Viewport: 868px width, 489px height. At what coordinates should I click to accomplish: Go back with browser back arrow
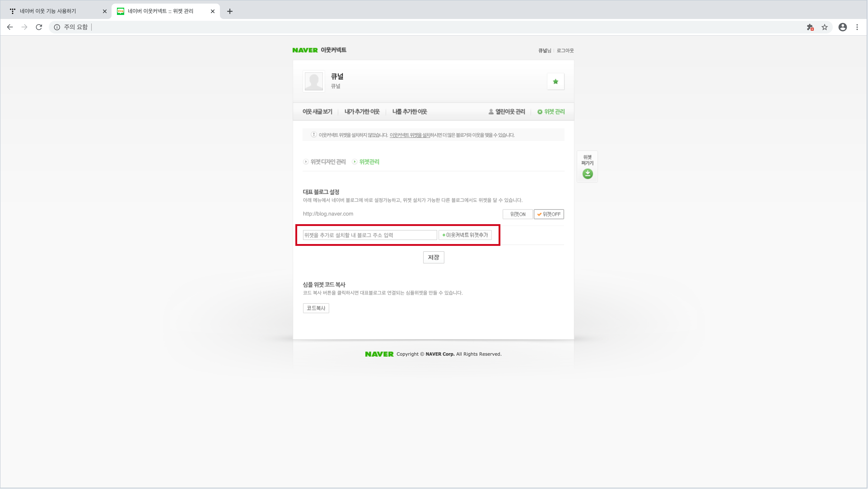point(10,27)
